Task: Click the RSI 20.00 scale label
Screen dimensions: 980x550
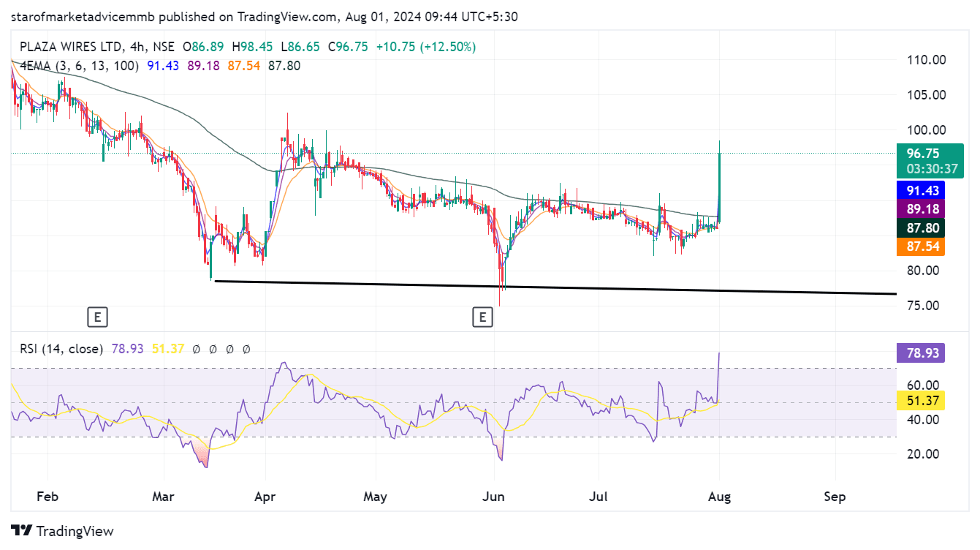Action: 922,453
